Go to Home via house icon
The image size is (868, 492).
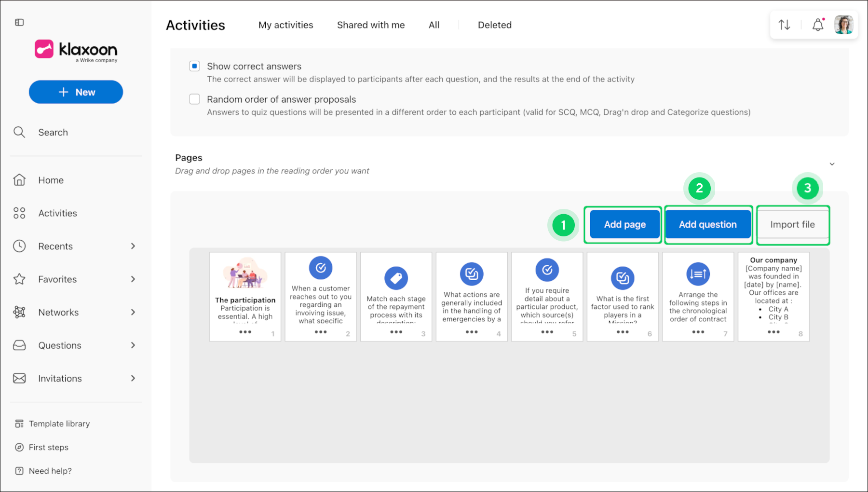(19, 180)
